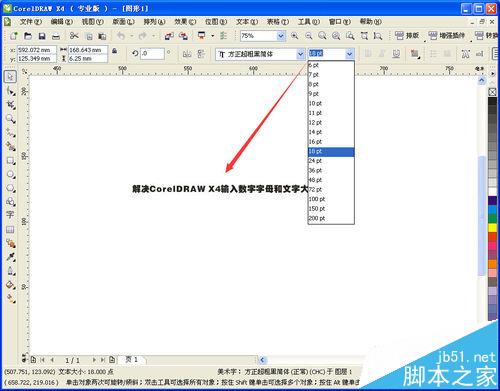Create a new document with the New icon

(x=14, y=36)
